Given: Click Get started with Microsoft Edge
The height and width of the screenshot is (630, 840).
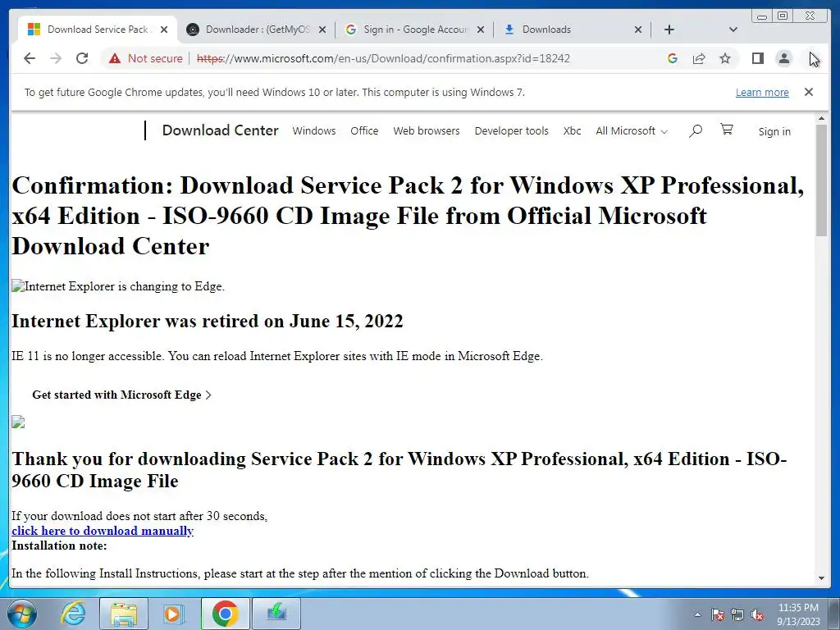Looking at the screenshot, I should pos(121,395).
